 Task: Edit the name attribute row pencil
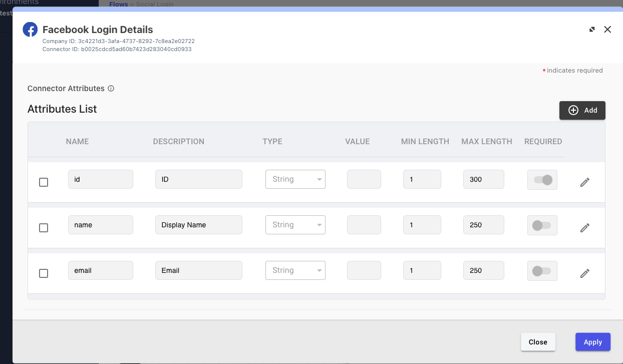pyautogui.click(x=584, y=228)
